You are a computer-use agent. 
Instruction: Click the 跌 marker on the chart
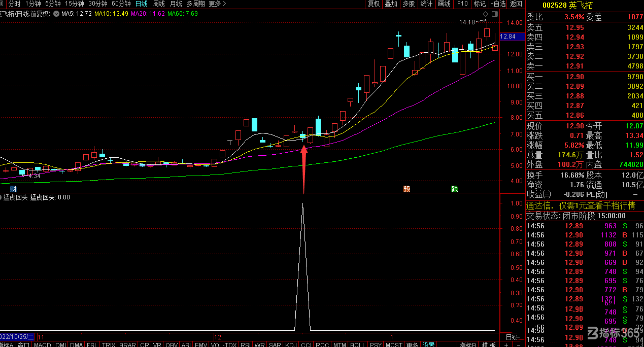click(x=455, y=189)
